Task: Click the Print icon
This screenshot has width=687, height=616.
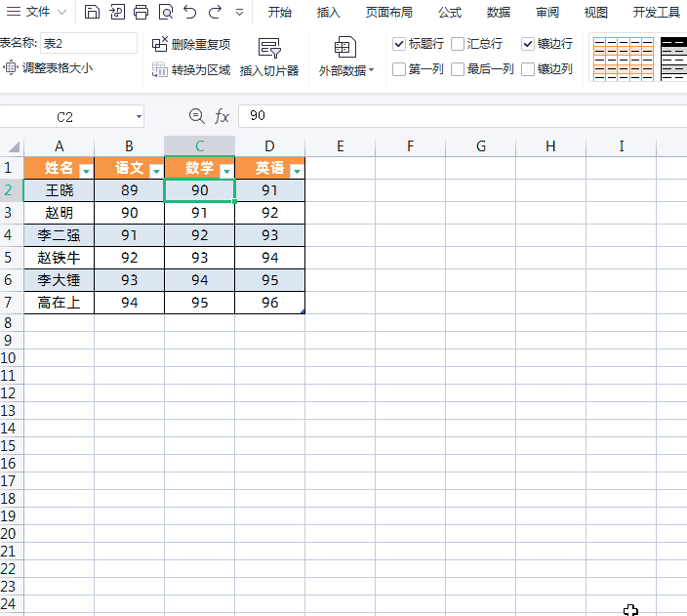Action: pos(141,12)
